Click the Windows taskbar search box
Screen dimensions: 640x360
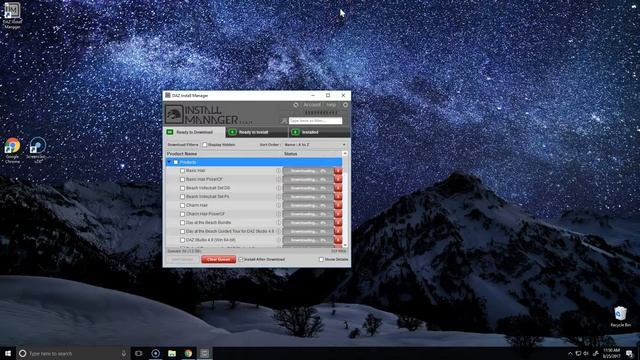tap(73, 353)
